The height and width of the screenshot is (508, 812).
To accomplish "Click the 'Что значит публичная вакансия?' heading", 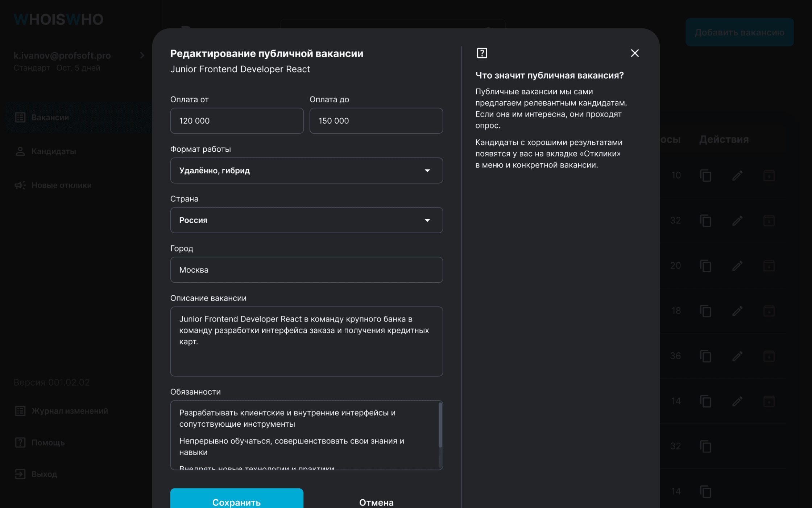I will (550, 75).
